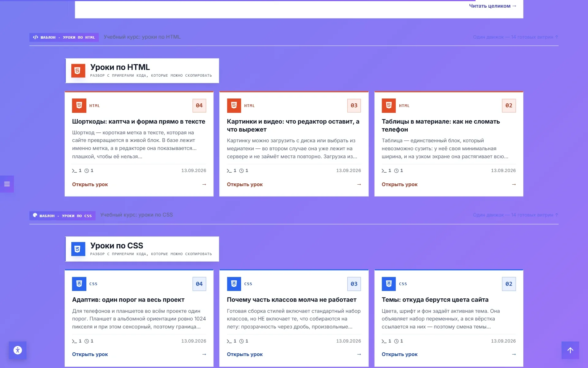Click Открыть урок on the Почему часть классов card
Viewport: 588px width, 368px height.
(245, 354)
